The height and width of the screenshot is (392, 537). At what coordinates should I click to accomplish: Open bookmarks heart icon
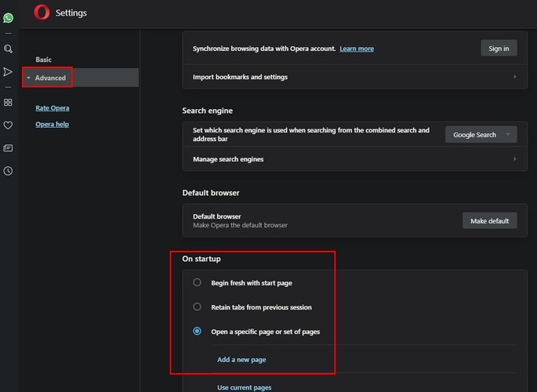tap(9, 125)
